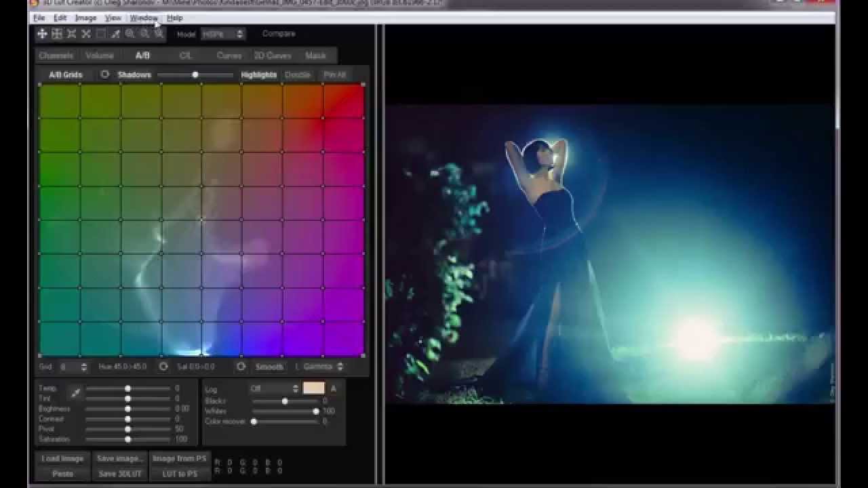Image resolution: width=868 pixels, height=488 pixels.
Task: Click the Load Image button
Action: coord(62,459)
